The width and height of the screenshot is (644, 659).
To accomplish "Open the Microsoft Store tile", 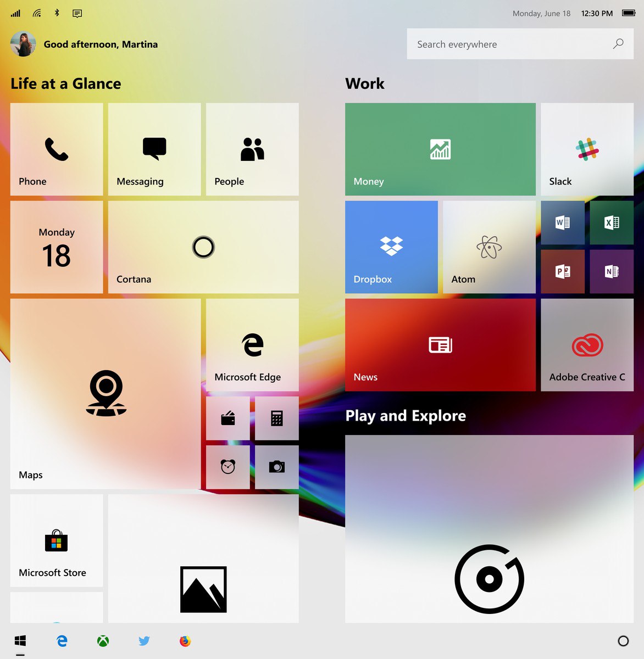I will [57, 540].
